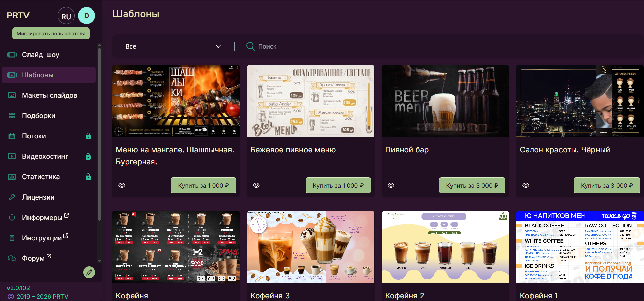Click the Потоки calendar icon
The image size is (644, 301).
(12, 136)
